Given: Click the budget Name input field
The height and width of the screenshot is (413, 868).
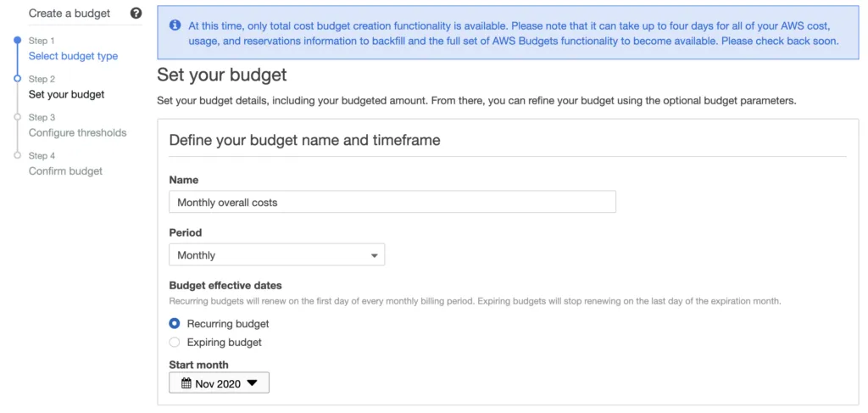Looking at the screenshot, I should 392,203.
